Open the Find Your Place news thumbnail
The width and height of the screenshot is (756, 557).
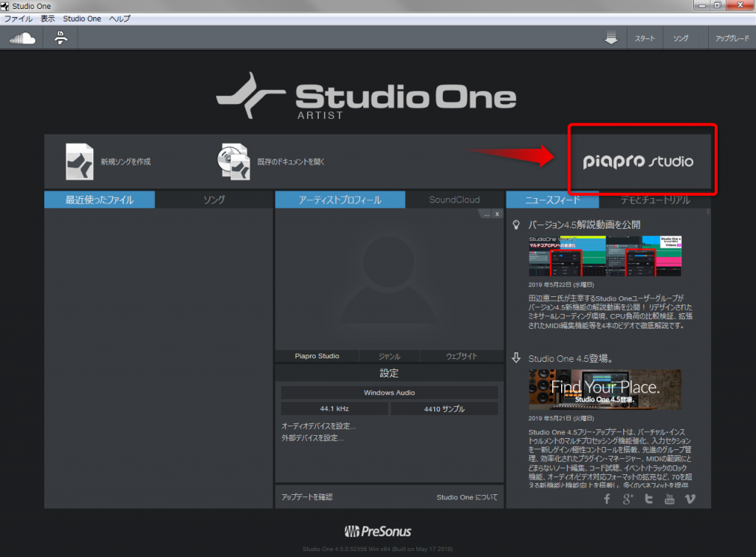tap(605, 389)
